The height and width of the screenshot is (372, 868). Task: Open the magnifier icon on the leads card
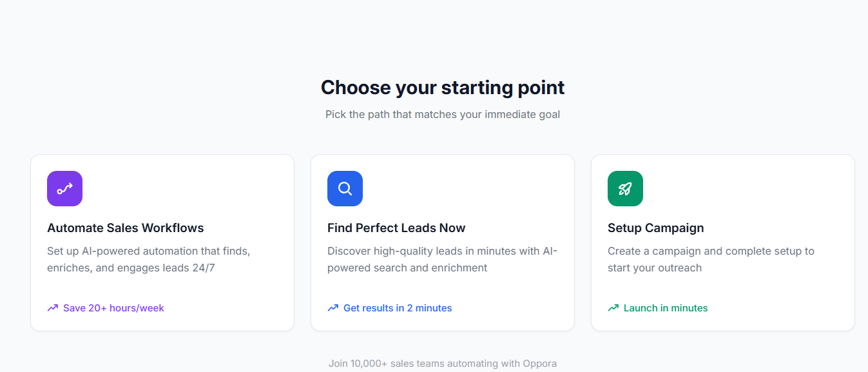(345, 188)
